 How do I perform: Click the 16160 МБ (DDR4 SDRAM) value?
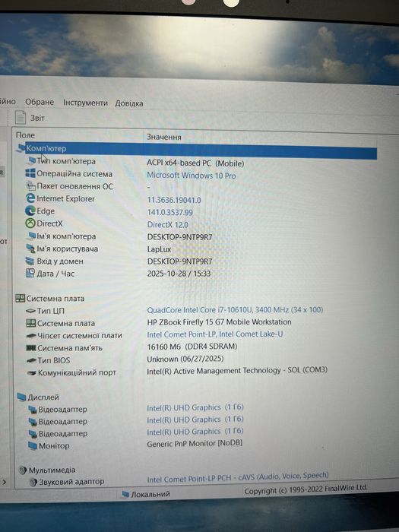pos(192,347)
